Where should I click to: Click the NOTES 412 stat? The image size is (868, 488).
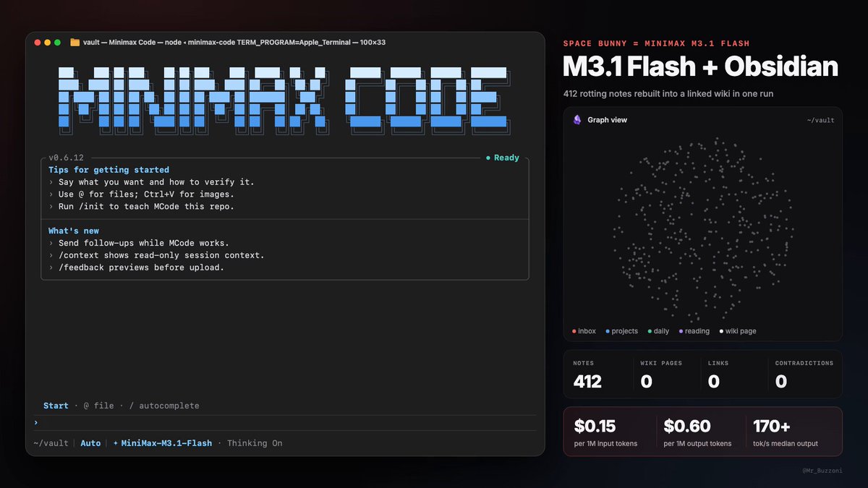(x=587, y=374)
